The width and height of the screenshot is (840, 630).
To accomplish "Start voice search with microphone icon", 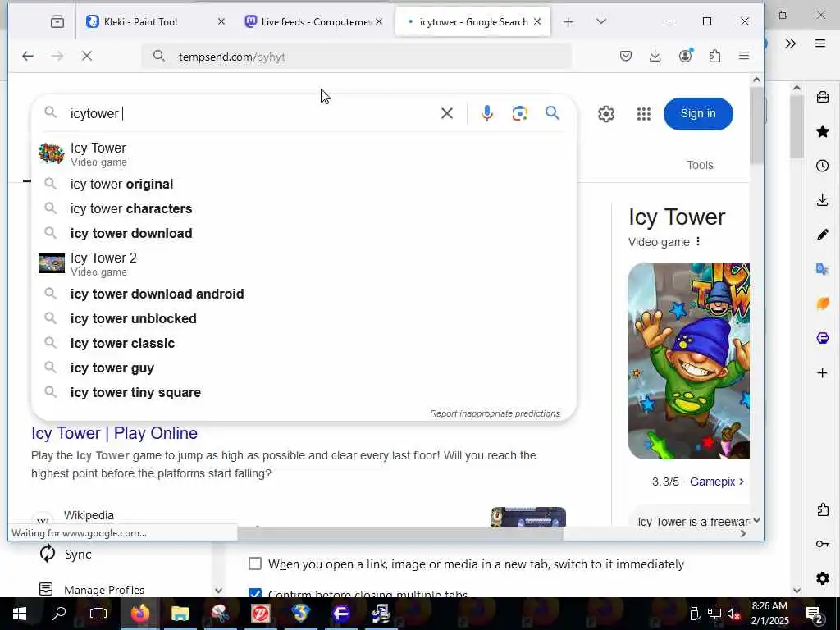I will (487, 113).
